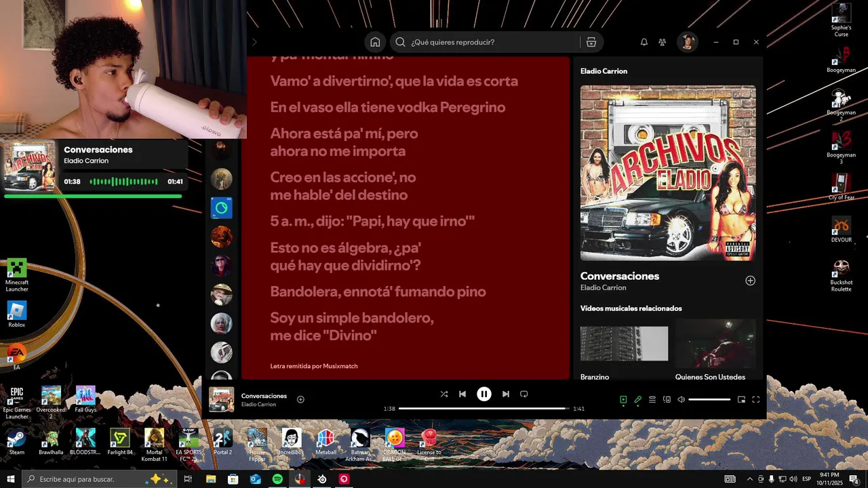Image resolution: width=868 pixels, height=488 pixels.
Task: Click the Spotify icon in the taskbar
Action: (277, 479)
